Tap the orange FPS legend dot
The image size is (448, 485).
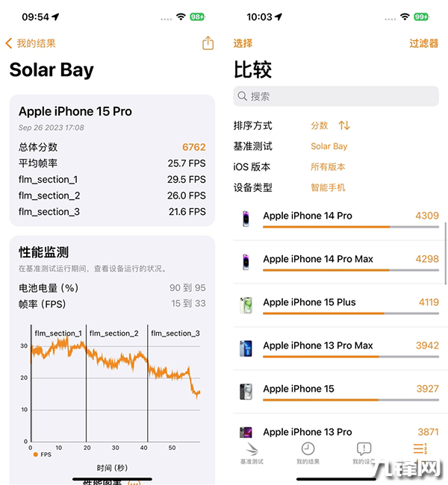tap(34, 454)
